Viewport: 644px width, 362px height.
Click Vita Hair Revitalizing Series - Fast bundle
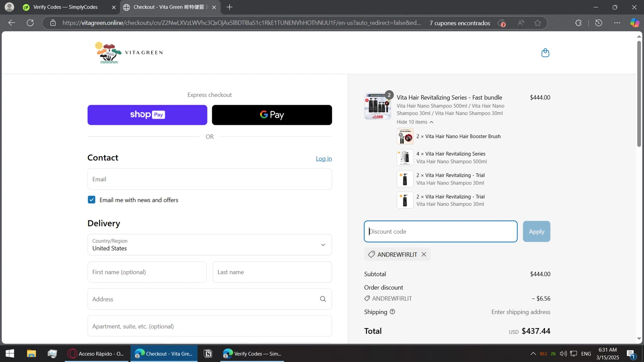click(x=450, y=97)
